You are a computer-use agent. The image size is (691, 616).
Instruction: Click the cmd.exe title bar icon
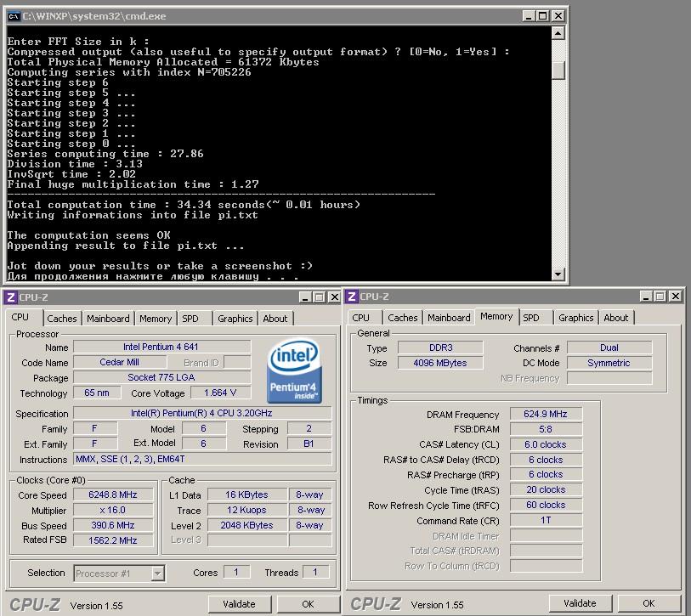tap(14, 16)
